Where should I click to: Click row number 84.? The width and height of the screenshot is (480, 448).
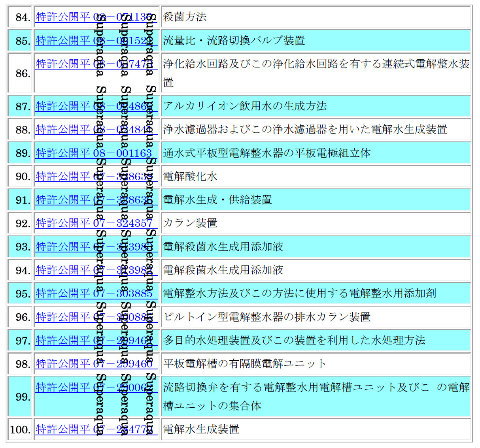[x=23, y=17]
